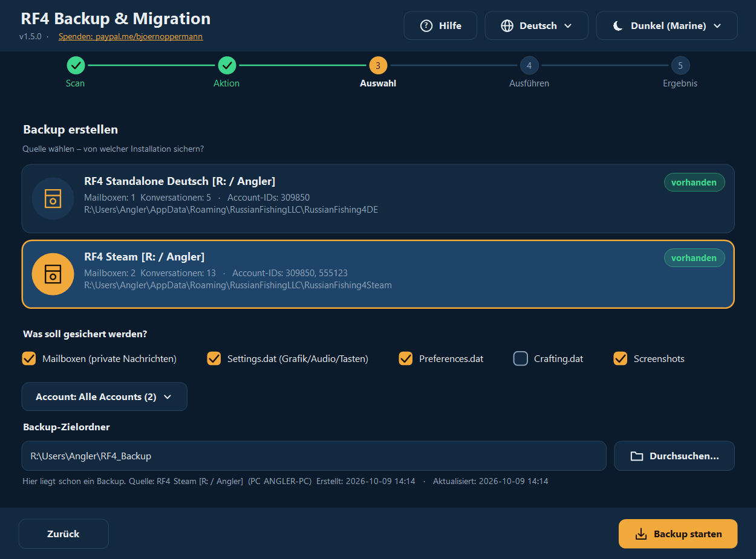The height and width of the screenshot is (559, 756).
Task: Click the Zurück button
Action: [64, 534]
